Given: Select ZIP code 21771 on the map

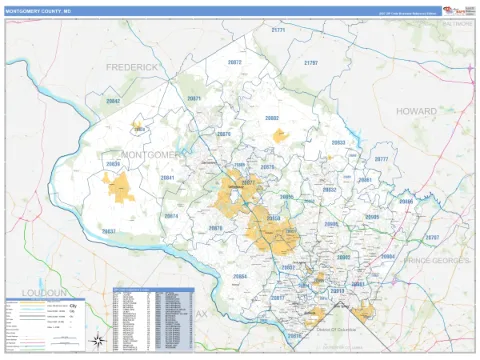Looking at the screenshot, I should [278, 30].
